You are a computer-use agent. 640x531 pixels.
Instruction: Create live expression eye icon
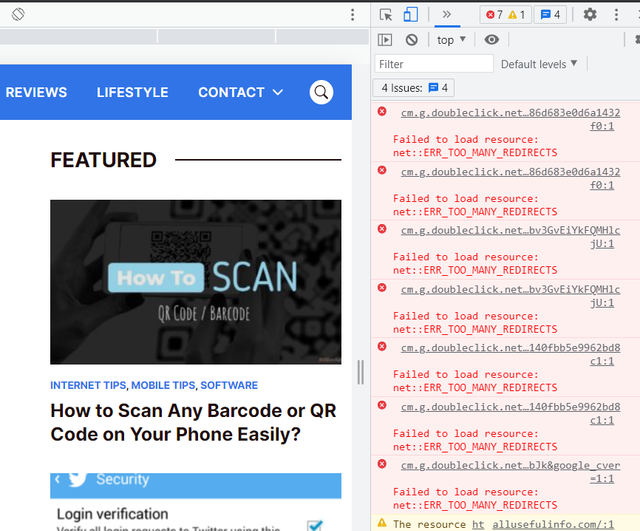coord(491,40)
